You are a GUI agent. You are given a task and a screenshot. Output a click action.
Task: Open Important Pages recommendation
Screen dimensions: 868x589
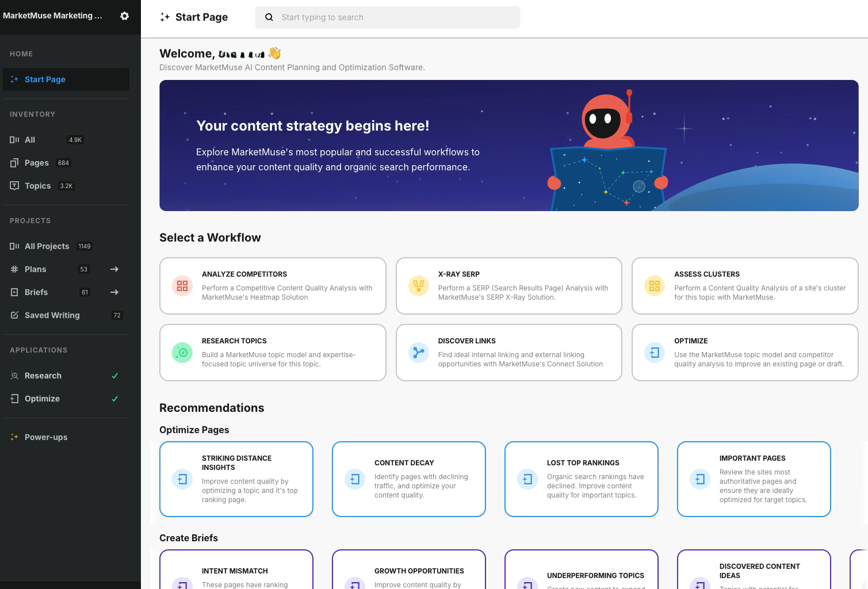(754, 479)
